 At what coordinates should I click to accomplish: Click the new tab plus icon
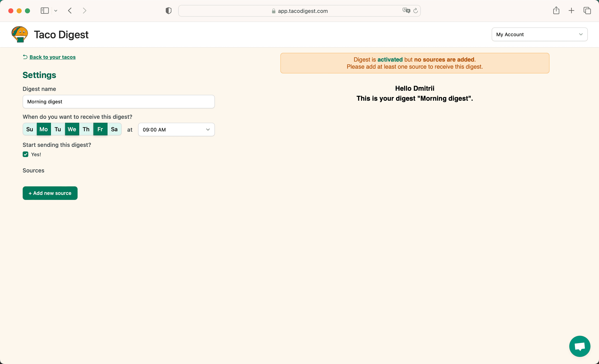tap(571, 11)
